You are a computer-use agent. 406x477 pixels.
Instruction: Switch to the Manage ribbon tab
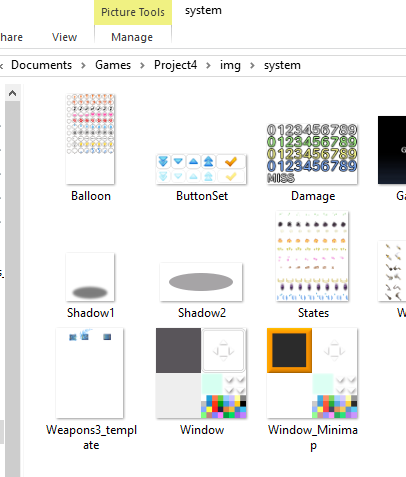(132, 37)
